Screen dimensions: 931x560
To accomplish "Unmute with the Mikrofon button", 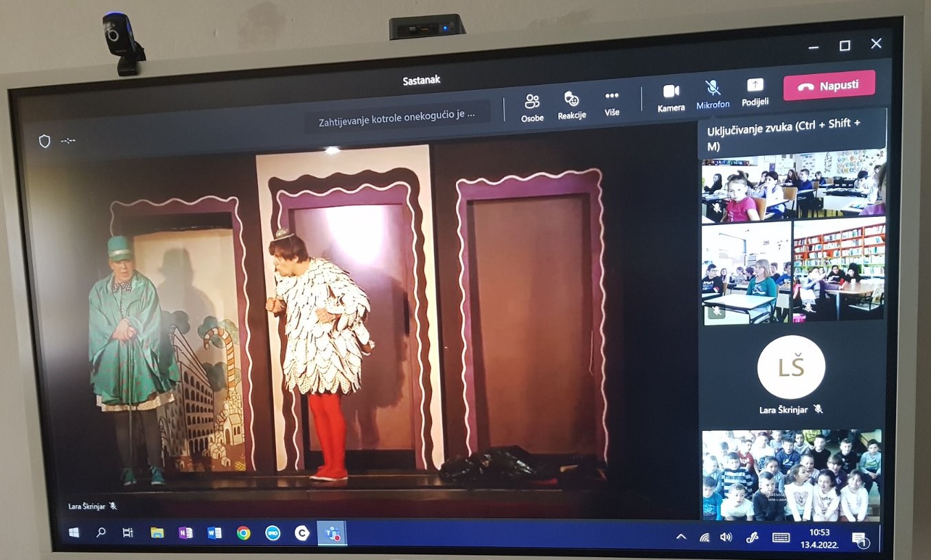I will (x=713, y=94).
